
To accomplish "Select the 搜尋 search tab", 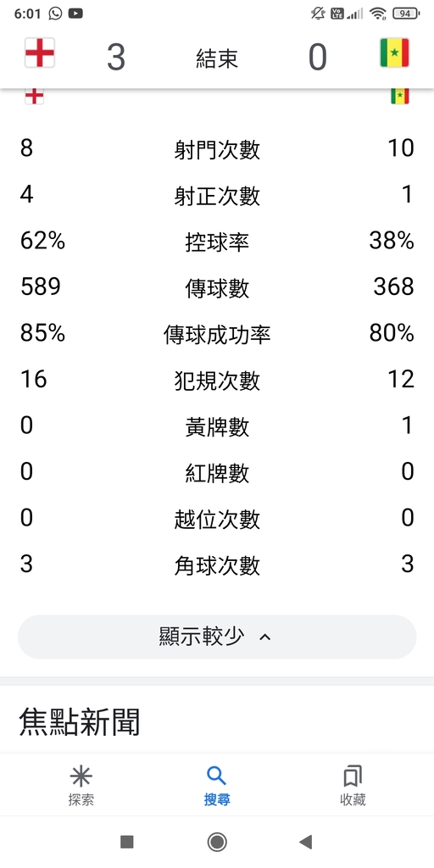I will (x=216, y=785).
